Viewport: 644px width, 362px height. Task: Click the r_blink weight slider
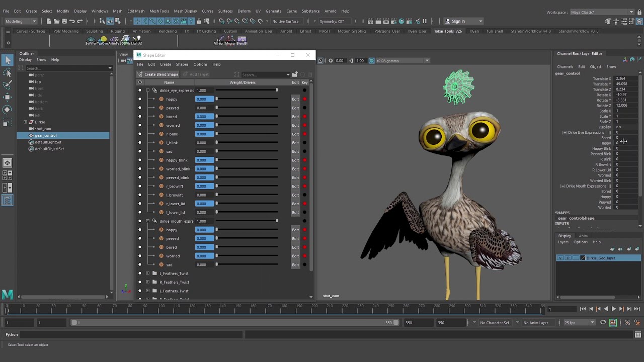pyautogui.click(x=247, y=134)
